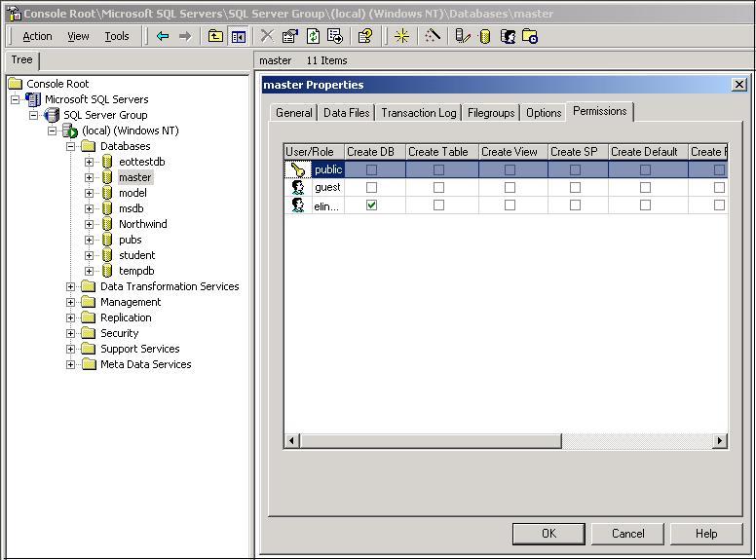Expand the pubs database node
This screenshot has width=756, height=560.
pyautogui.click(x=90, y=240)
